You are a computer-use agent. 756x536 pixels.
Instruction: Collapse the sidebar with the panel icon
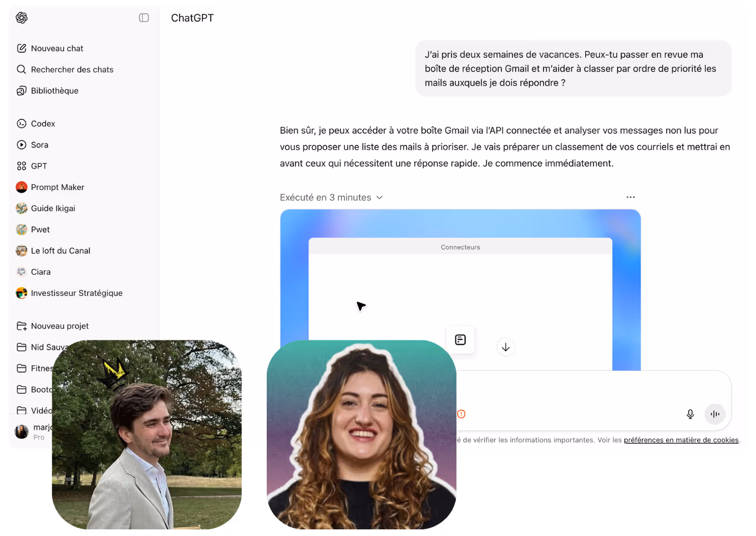(144, 18)
